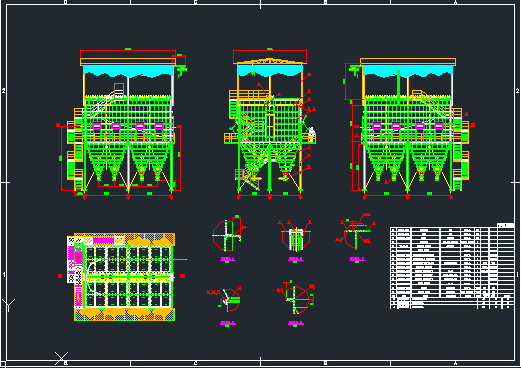Click the UCS X-axis icon
This screenshot has height=368, width=521.
click(x=61, y=358)
